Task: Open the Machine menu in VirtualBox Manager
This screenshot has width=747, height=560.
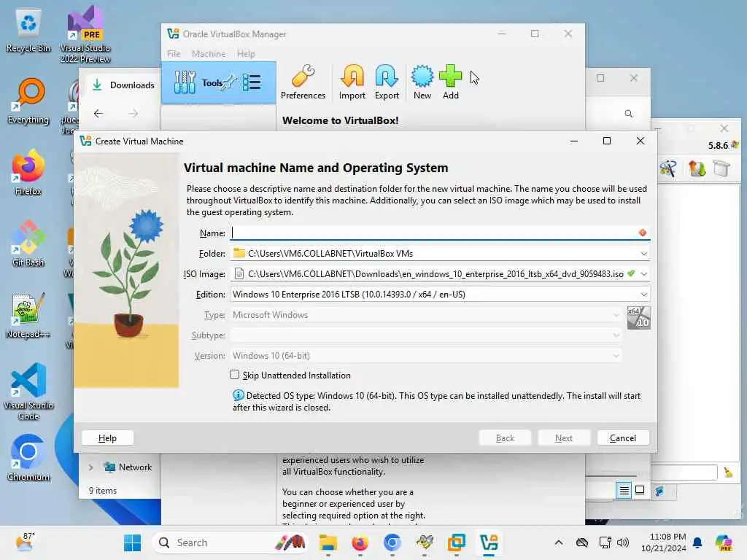Action: pos(209,54)
